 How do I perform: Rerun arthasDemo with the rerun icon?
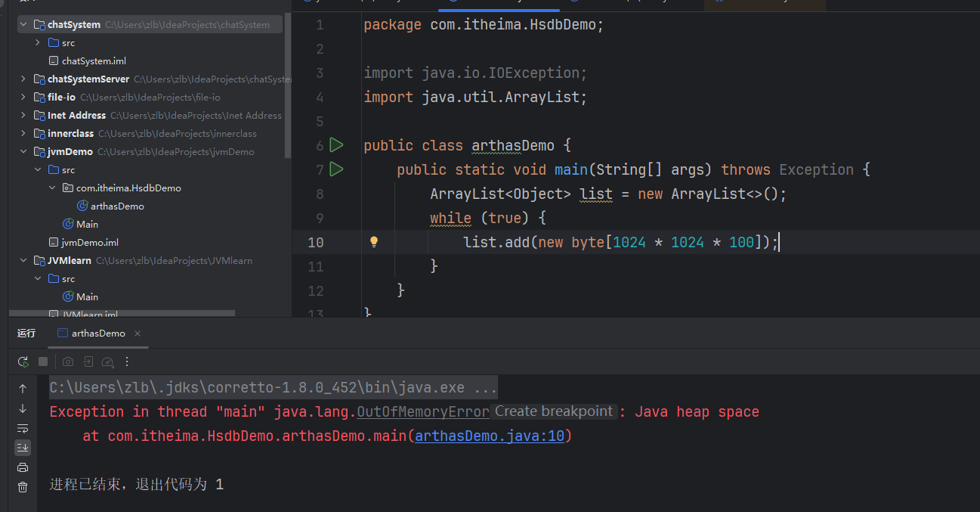tap(23, 362)
